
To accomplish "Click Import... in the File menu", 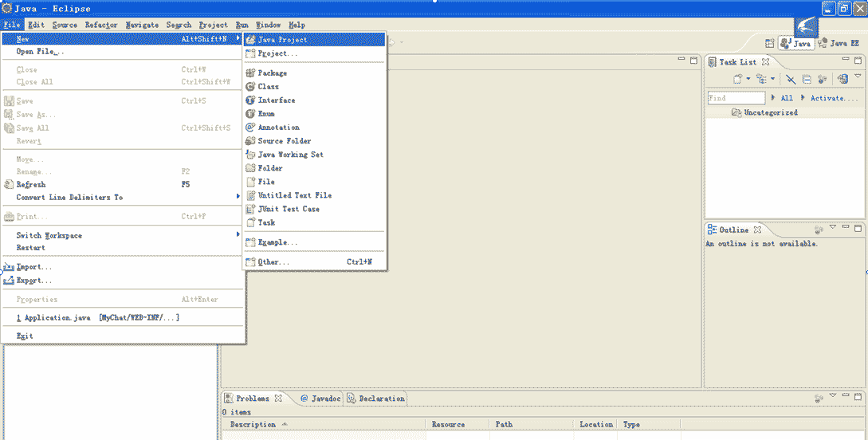I will 123,267.
